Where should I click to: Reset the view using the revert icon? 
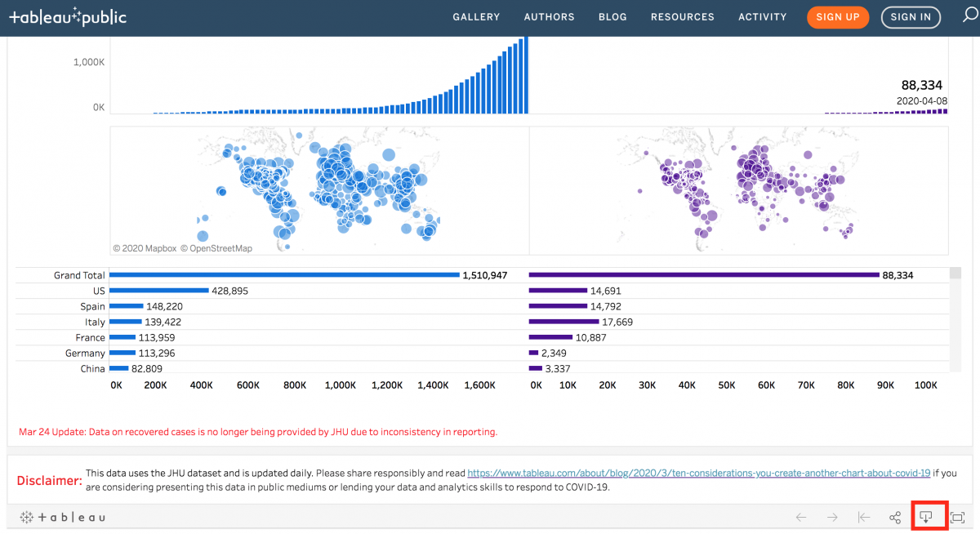point(863,516)
